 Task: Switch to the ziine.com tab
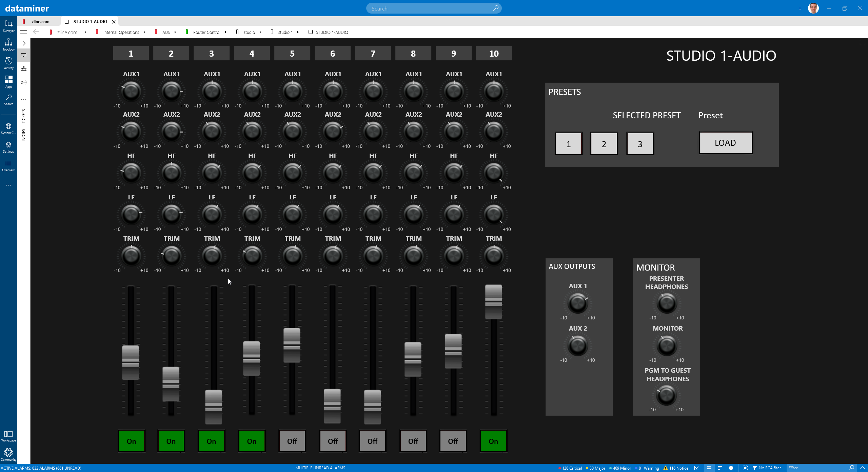(40, 21)
